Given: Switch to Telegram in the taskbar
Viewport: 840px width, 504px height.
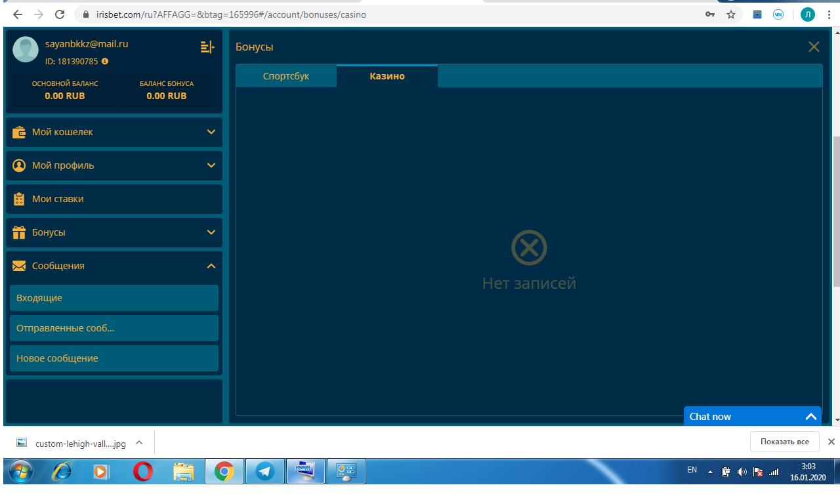Looking at the screenshot, I should coord(265,471).
